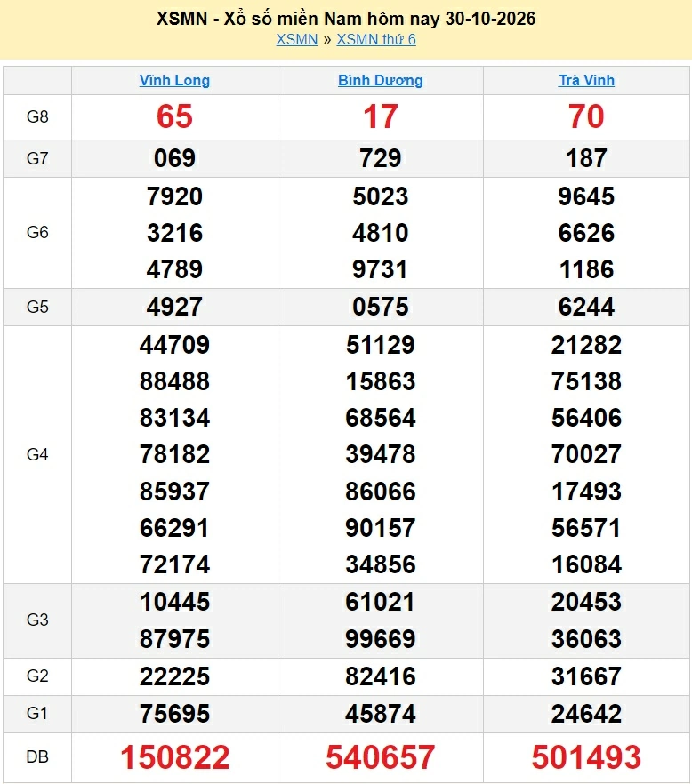Click G4 number 16084
Image resolution: width=692 pixels, height=784 pixels.
pos(586,564)
